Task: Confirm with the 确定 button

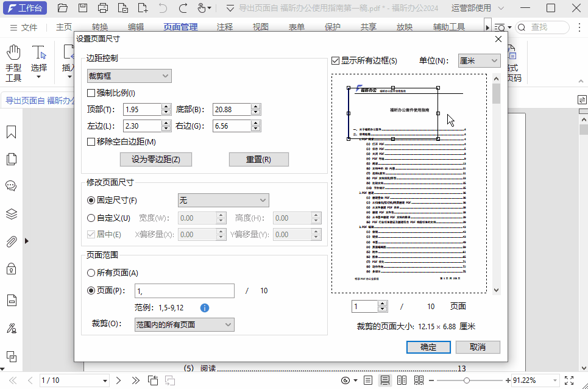Action: coord(428,347)
